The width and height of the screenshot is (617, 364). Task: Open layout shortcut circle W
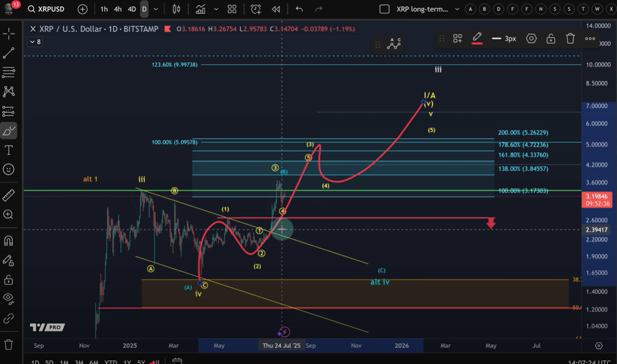click(x=598, y=9)
